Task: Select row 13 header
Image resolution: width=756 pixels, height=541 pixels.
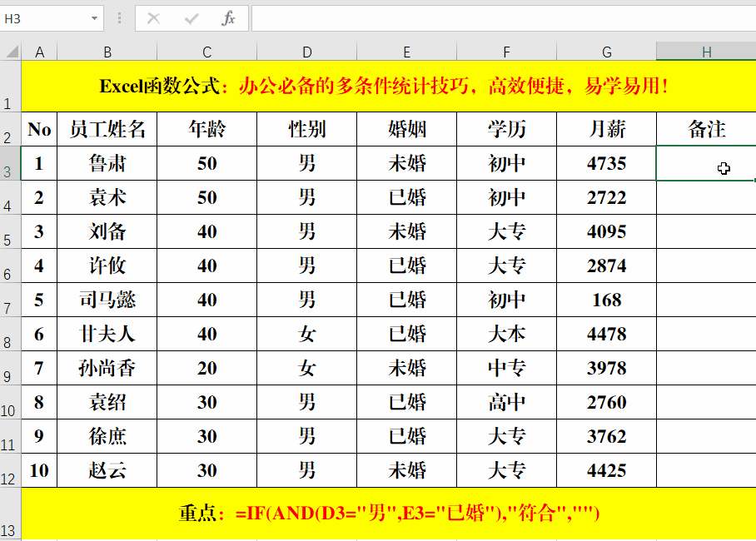Action: coord(10,514)
